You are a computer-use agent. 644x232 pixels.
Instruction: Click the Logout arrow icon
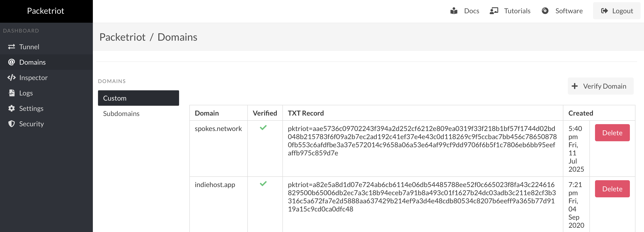point(604,11)
